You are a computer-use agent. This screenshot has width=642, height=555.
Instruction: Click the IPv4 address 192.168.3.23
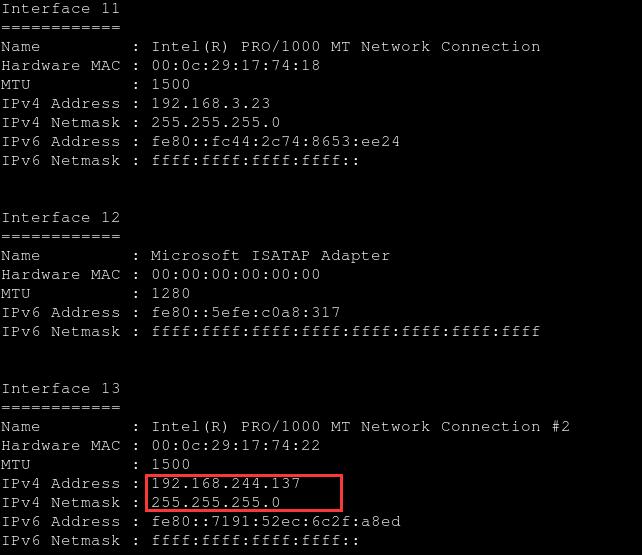click(x=211, y=103)
